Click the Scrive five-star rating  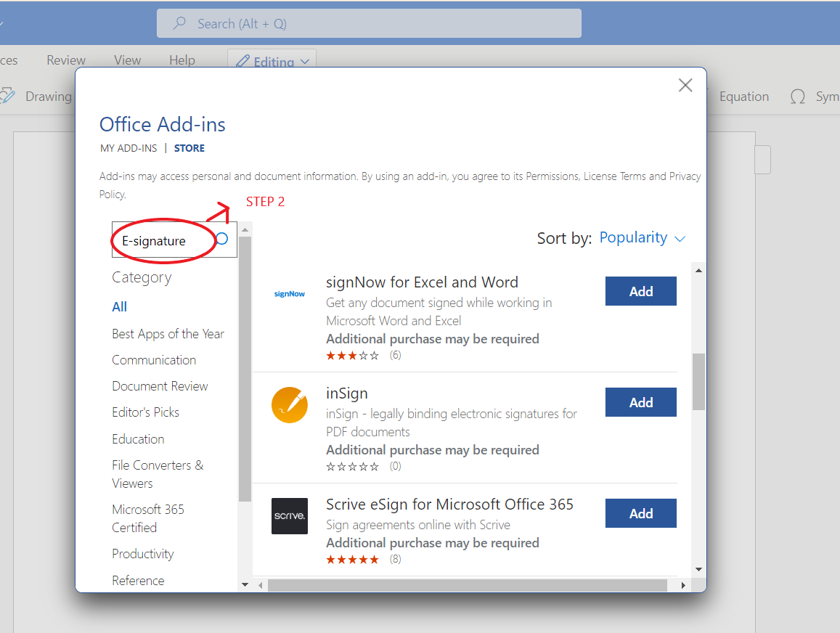[x=353, y=560]
